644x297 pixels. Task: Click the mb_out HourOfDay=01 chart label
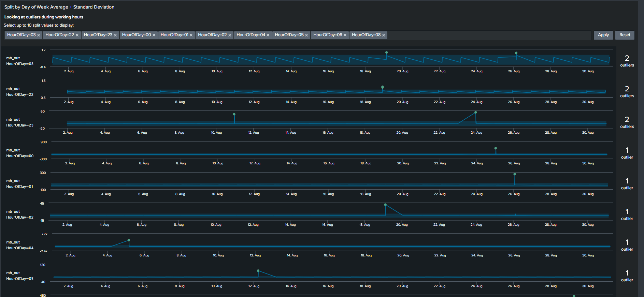[20, 184]
